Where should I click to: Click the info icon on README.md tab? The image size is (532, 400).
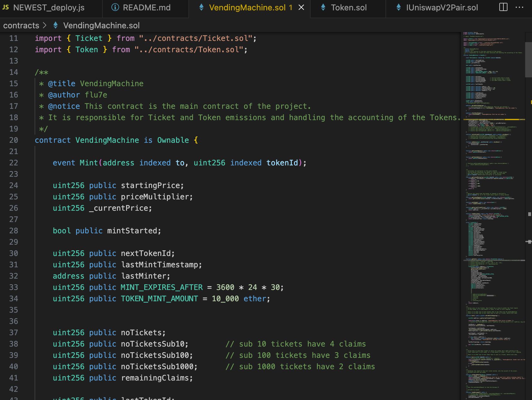coord(115,7)
